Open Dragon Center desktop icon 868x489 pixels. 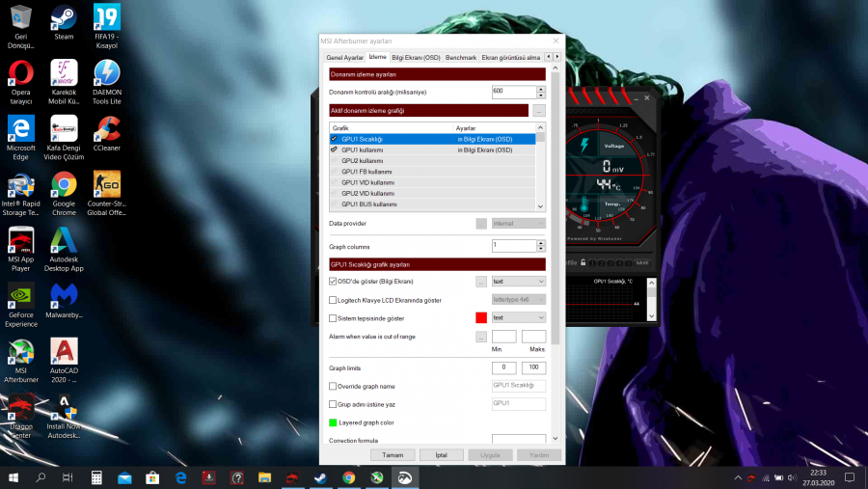(20, 417)
